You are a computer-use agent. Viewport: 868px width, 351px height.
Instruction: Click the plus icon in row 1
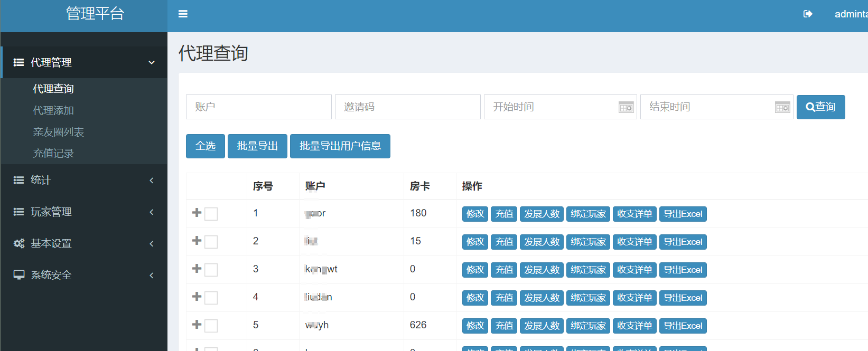[x=197, y=213]
